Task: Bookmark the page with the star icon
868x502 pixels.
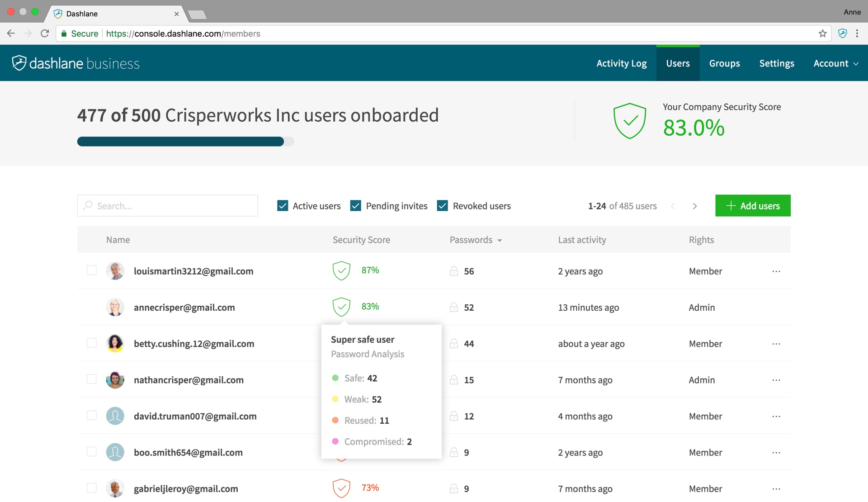Action: 822,33
